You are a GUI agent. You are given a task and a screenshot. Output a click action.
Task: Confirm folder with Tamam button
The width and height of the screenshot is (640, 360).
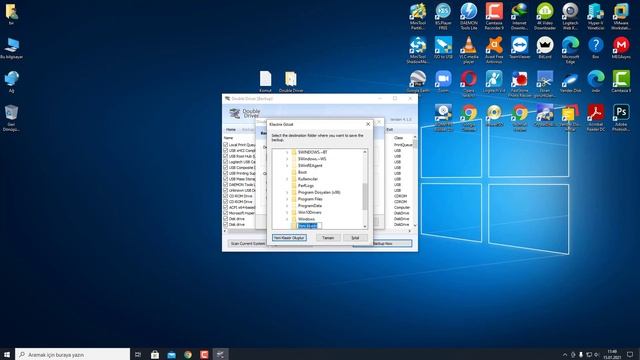coord(328,238)
